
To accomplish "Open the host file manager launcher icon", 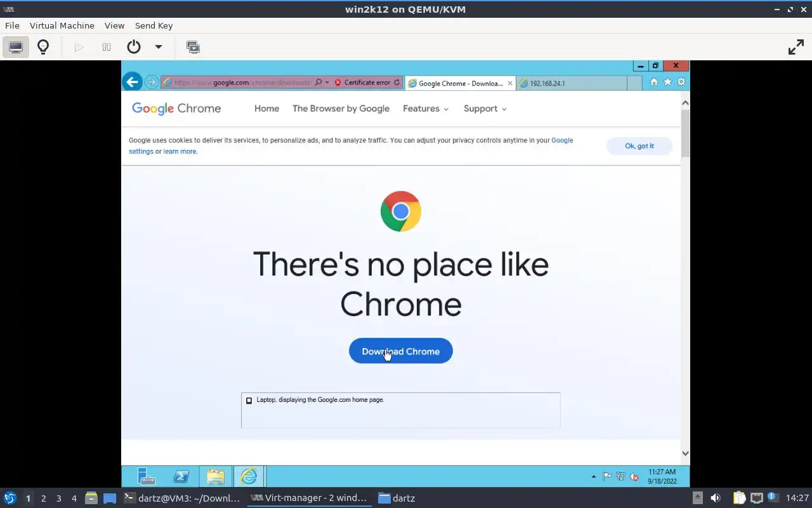I will [x=91, y=498].
